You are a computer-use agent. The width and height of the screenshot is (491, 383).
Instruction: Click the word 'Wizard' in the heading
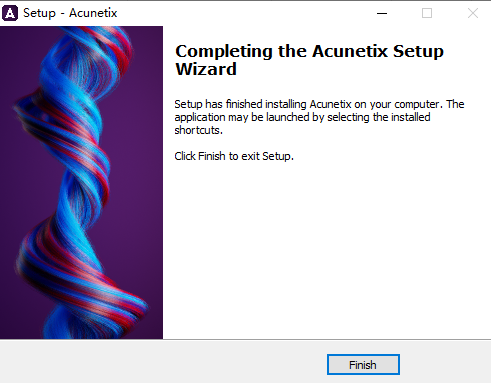pyautogui.click(x=206, y=69)
